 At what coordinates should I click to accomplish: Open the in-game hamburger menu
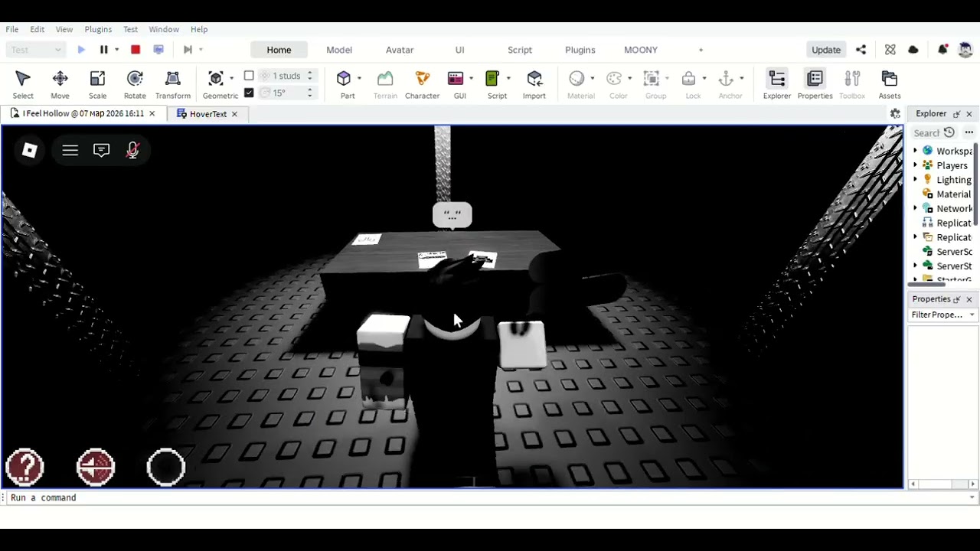[70, 150]
